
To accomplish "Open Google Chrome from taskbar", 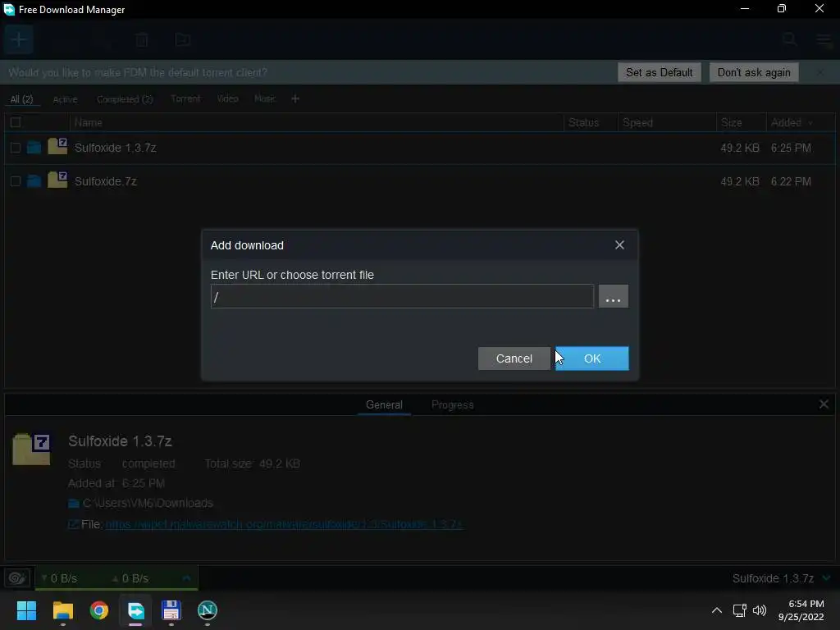I will coord(99,610).
